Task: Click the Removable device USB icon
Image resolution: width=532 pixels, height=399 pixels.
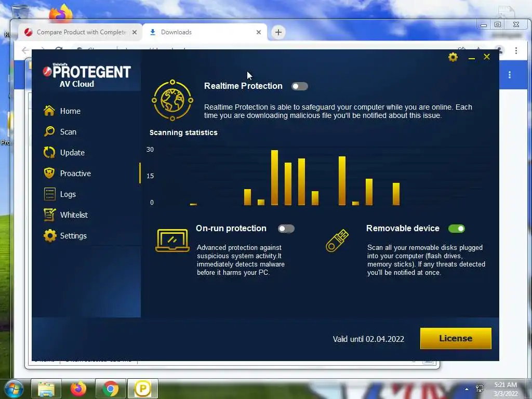Action: [x=337, y=241]
